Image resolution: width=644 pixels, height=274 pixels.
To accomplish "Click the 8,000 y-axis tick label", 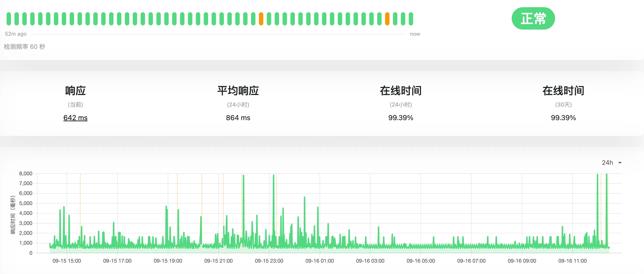I will (26, 173).
